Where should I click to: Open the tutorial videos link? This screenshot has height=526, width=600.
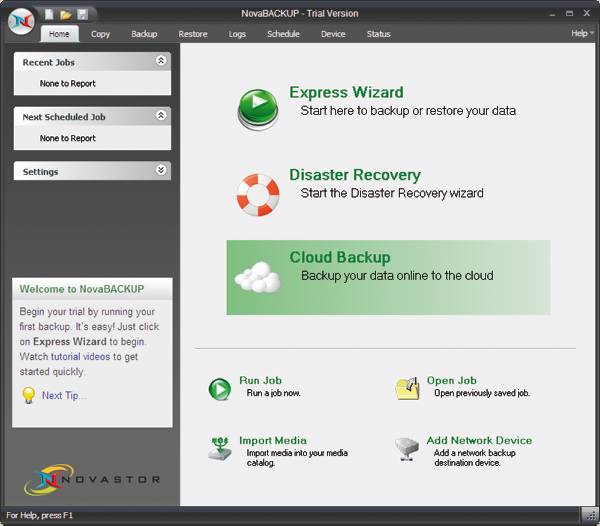80,357
